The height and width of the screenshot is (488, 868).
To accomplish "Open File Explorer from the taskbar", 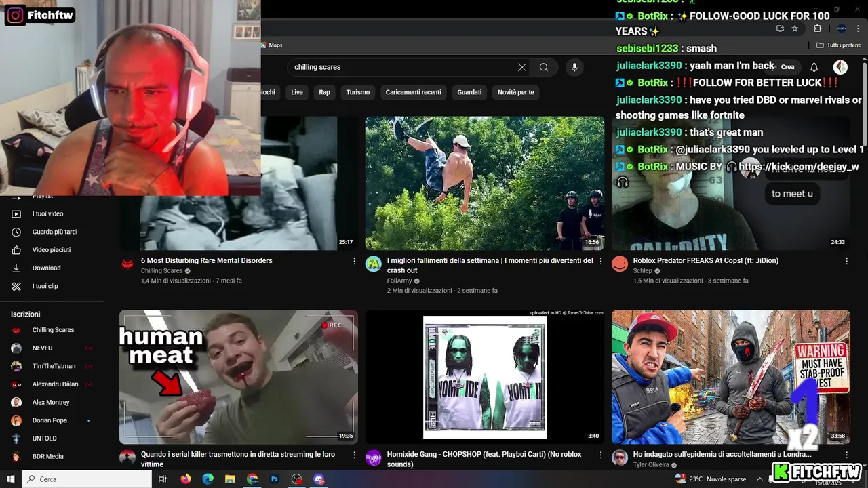I will coord(230,479).
